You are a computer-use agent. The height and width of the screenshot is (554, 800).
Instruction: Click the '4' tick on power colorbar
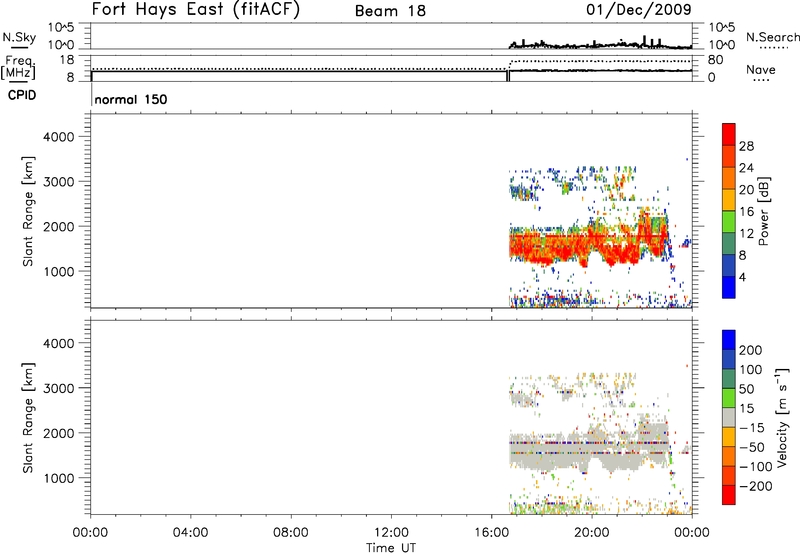tap(742, 277)
